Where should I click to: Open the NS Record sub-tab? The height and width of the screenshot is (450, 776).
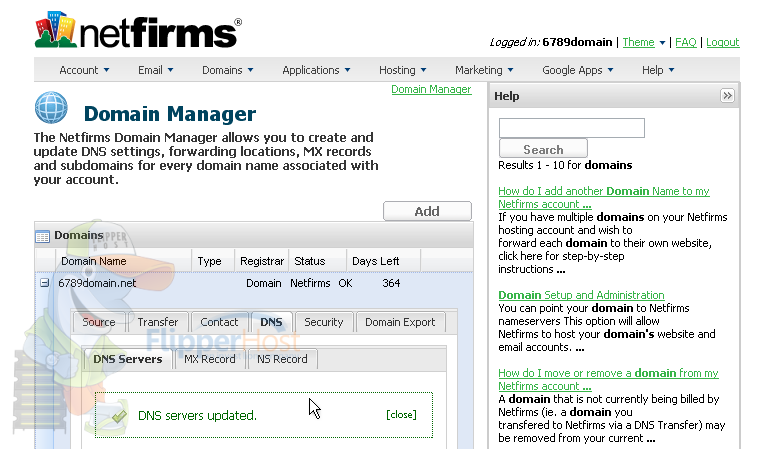pos(282,359)
